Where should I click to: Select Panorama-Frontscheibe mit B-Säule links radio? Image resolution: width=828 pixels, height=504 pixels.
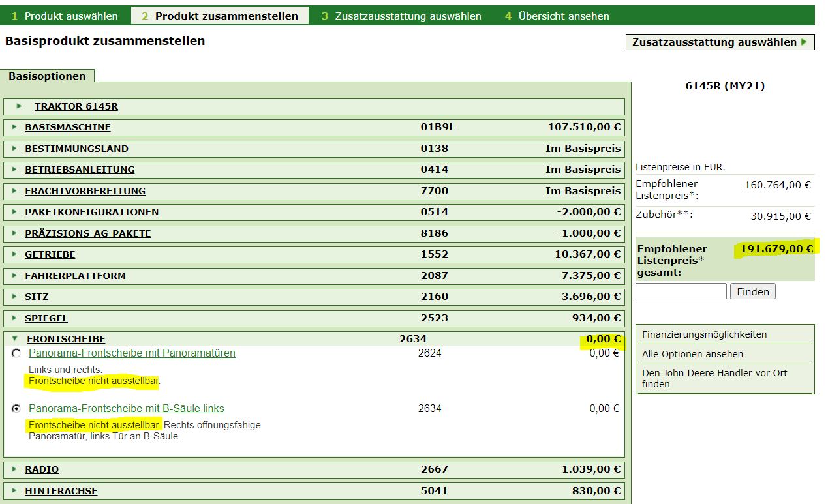(16, 409)
